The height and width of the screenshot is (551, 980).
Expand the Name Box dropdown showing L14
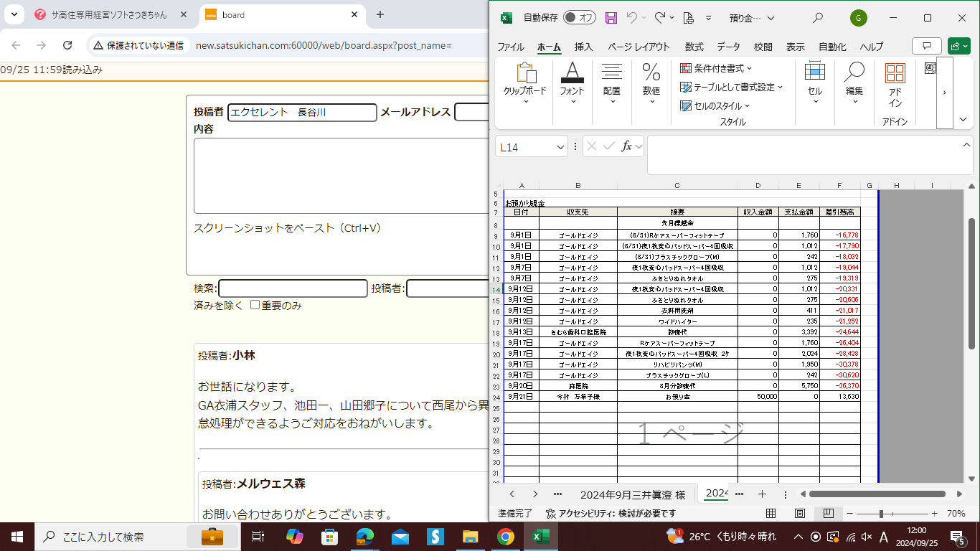560,147
